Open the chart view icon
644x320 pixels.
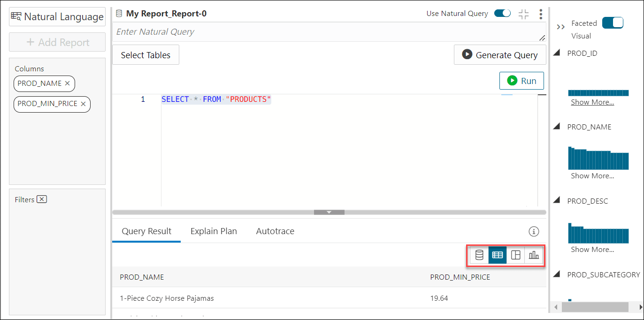pos(534,255)
